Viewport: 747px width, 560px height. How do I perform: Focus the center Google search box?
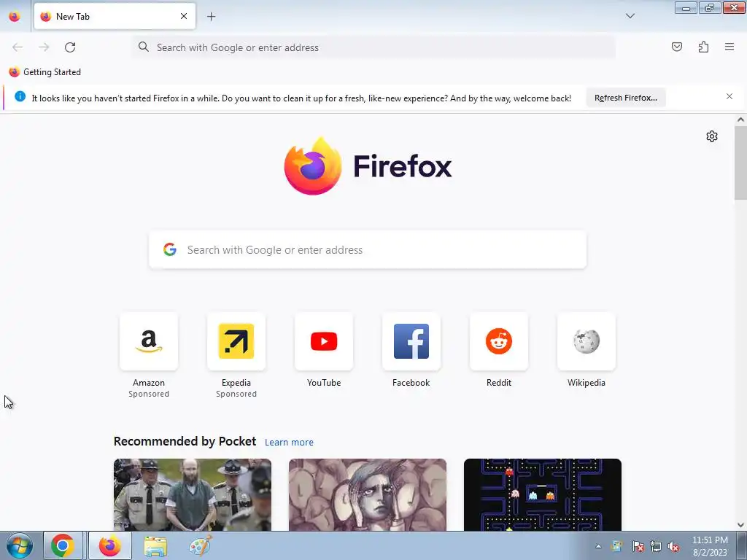pyautogui.click(x=368, y=249)
